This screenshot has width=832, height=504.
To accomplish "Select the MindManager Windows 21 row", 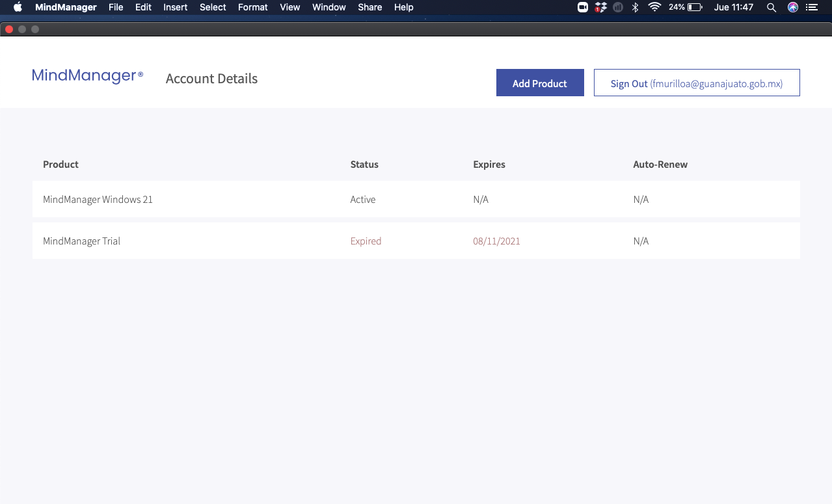I will pos(416,199).
